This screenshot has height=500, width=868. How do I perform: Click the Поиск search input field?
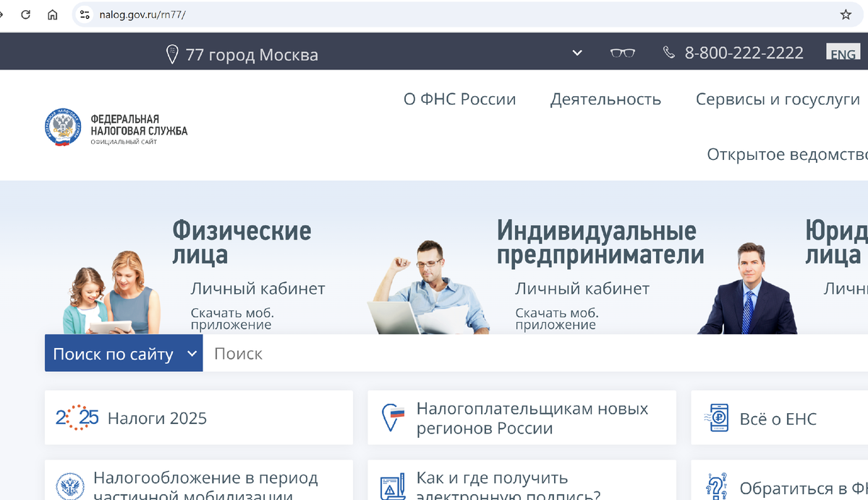coord(535,353)
